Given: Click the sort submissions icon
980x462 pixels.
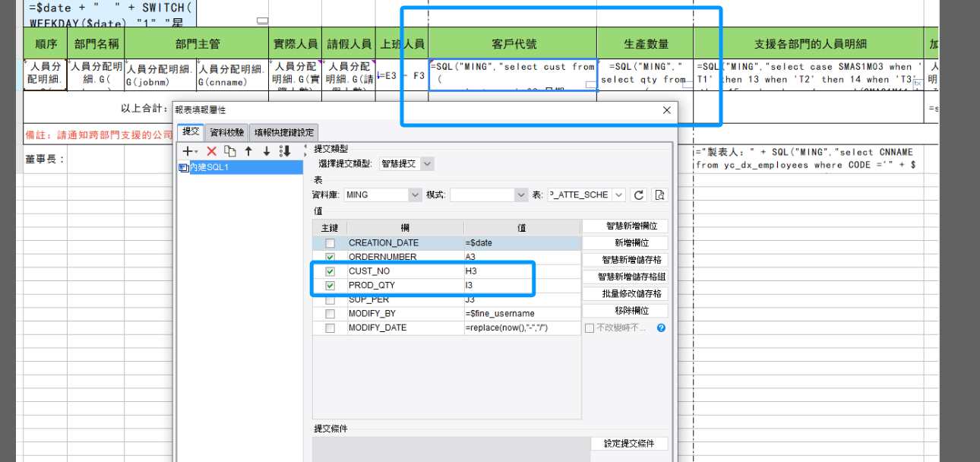Looking at the screenshot, I should tap(286, 151).
